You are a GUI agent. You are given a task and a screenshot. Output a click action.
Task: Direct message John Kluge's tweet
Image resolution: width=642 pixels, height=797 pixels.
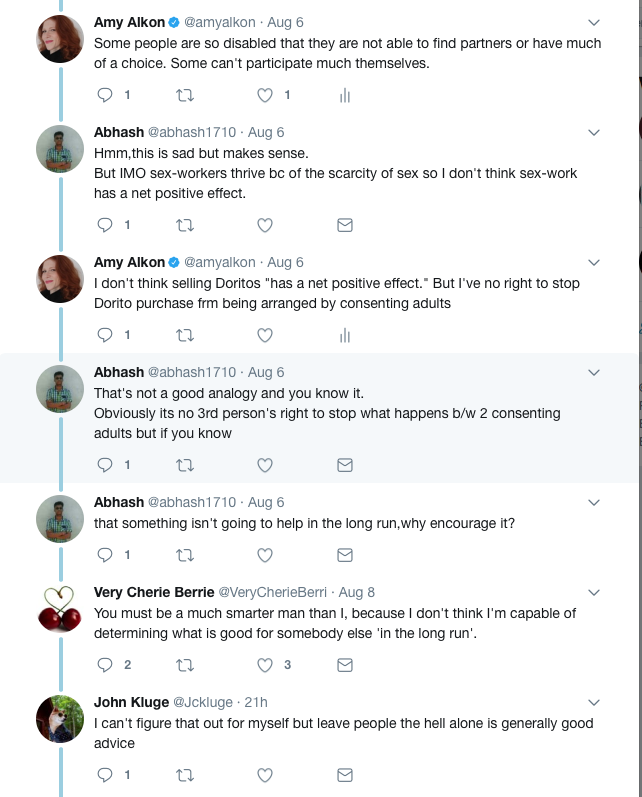[x=345, y=775]
